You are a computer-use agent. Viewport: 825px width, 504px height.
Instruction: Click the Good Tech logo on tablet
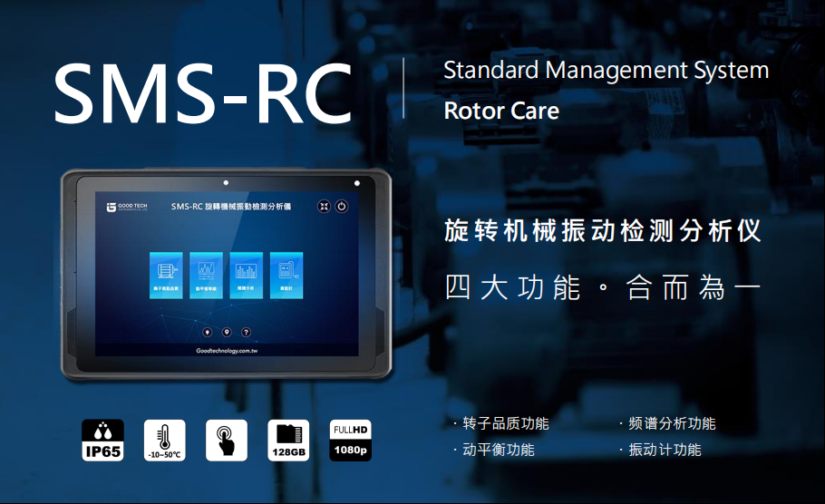[x=127, y=207]
